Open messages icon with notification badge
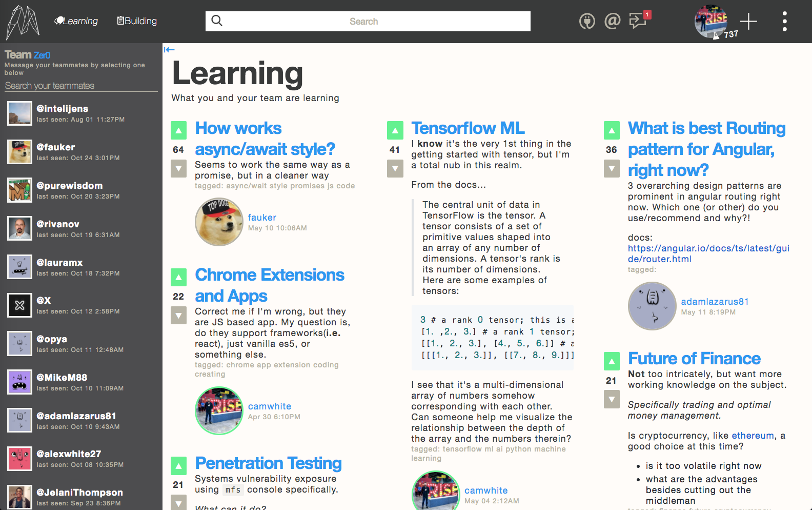The image size is (812, 510). click(639, 21)
